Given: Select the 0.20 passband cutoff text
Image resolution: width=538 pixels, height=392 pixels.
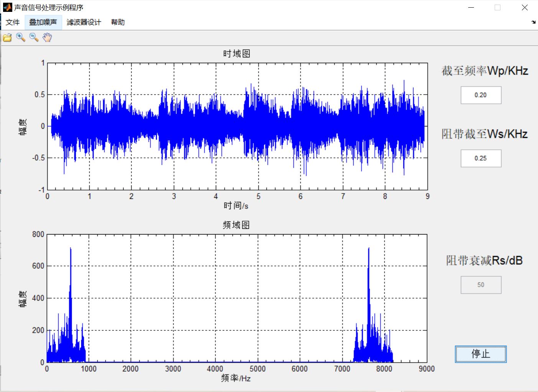Looking at the screenshot, I should point(480,95).
